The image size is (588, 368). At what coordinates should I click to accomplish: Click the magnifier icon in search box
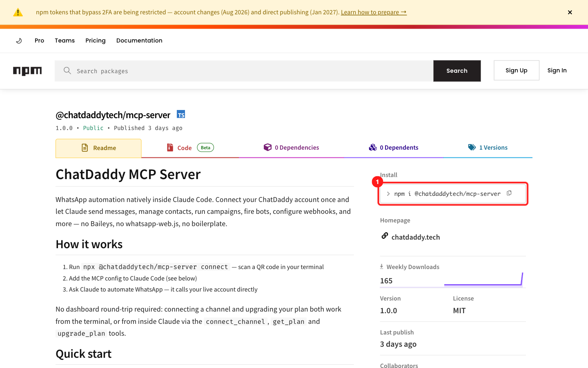67,71
